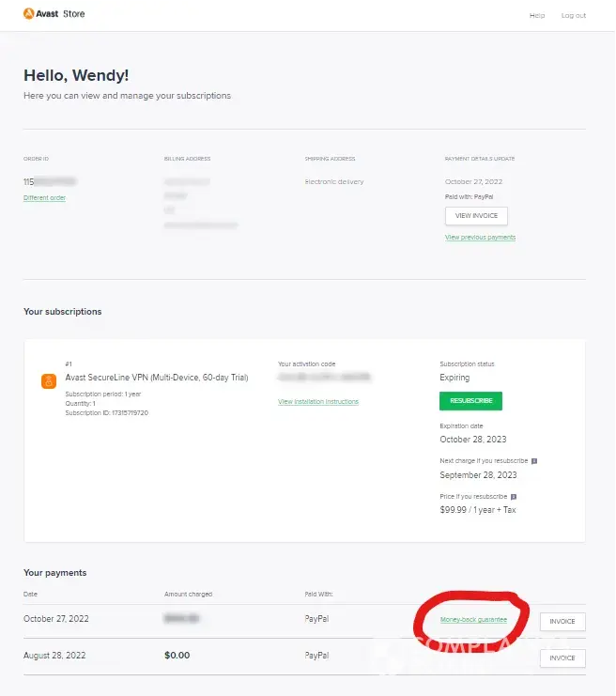Click the Avast Store logo
616x696 pixels.
coord(54,14)
